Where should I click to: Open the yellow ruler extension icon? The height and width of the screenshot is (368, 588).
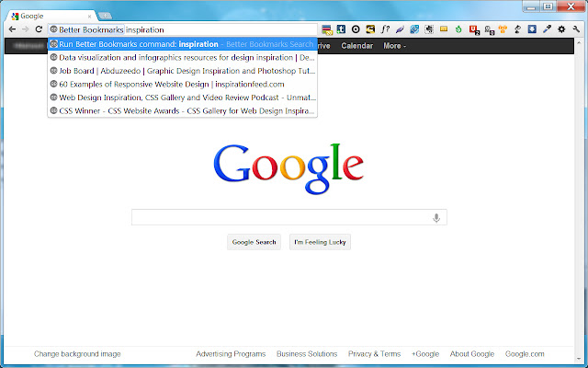click(x=444, y=29)
